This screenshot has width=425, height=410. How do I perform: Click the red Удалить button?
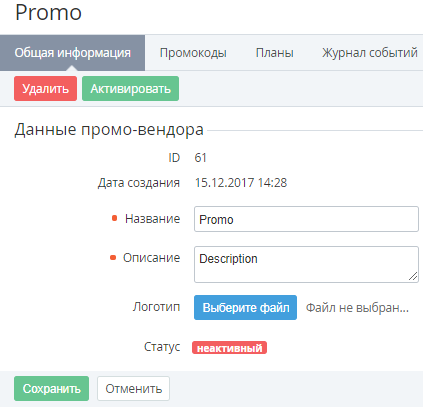tap(45, 89)
